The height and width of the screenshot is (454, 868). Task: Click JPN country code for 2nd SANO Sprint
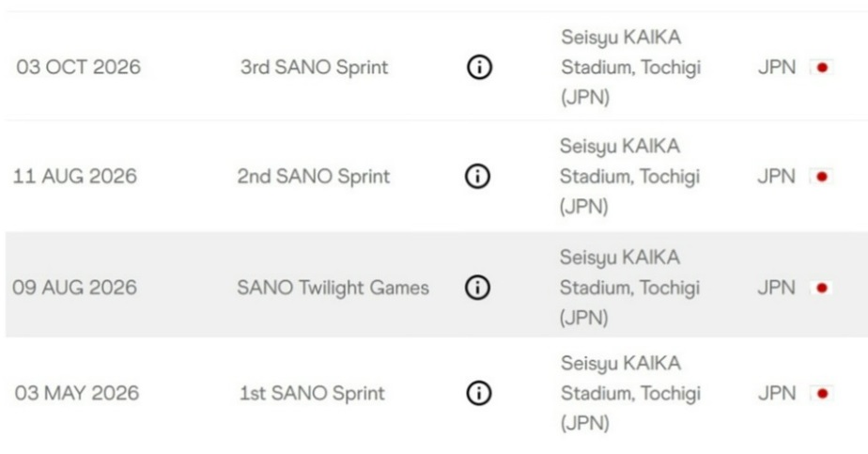coord(776,177)
